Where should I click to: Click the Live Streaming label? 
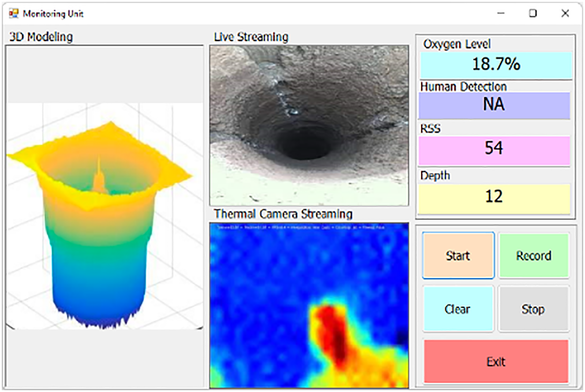251,37
